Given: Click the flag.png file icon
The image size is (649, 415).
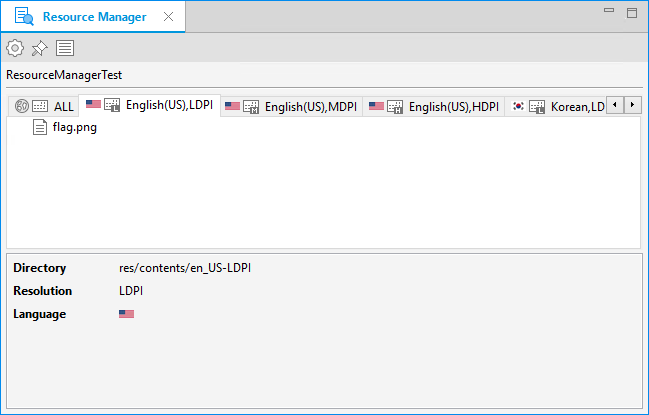Looking at the screenshot, I should (40, 127).
